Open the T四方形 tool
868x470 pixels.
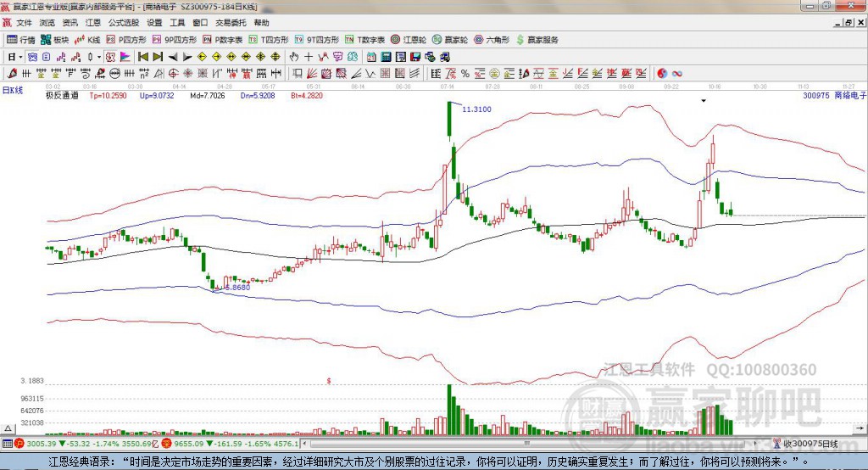(269, 40)
